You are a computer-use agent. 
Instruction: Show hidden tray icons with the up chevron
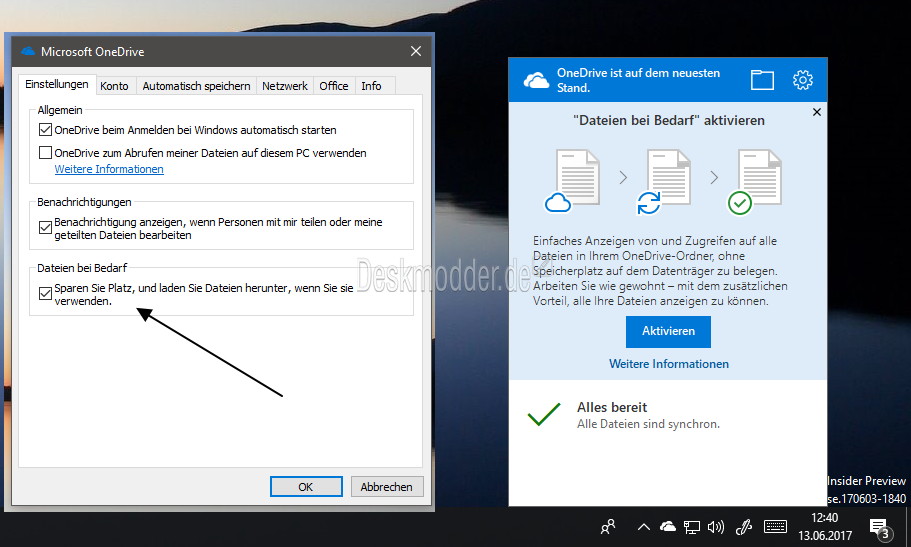pos(643,527)
